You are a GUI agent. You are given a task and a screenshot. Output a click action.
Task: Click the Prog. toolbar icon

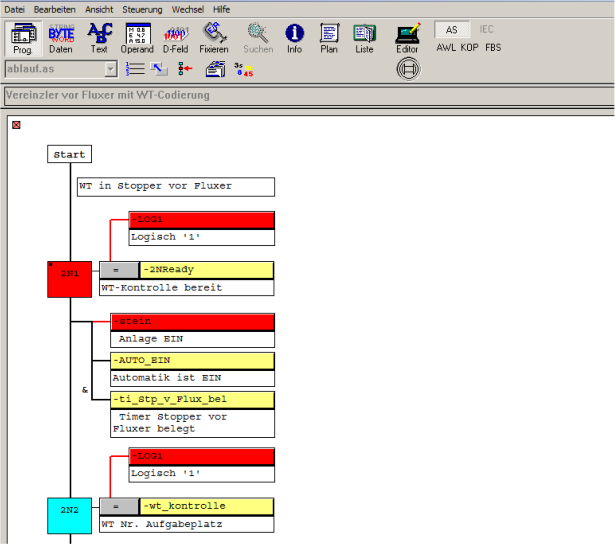click(x=22, y=38)
